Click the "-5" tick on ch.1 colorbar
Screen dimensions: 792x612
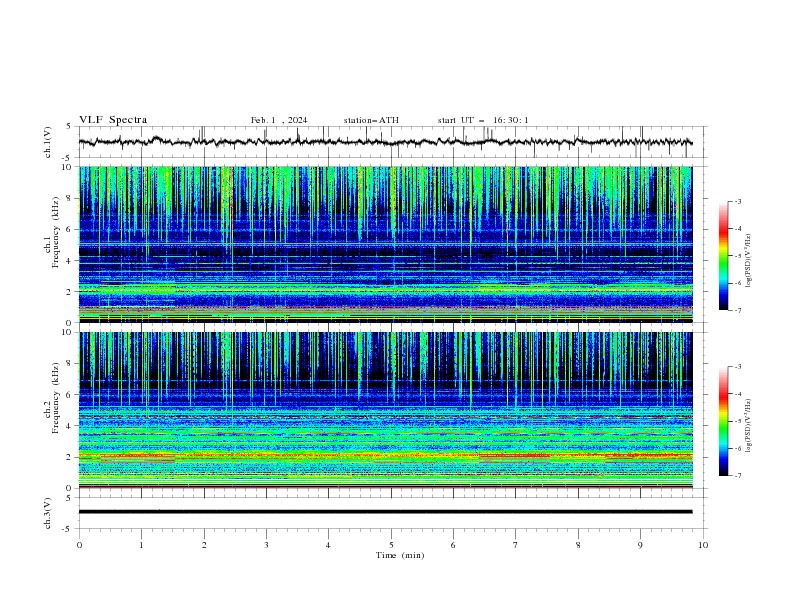click(738, 256)
